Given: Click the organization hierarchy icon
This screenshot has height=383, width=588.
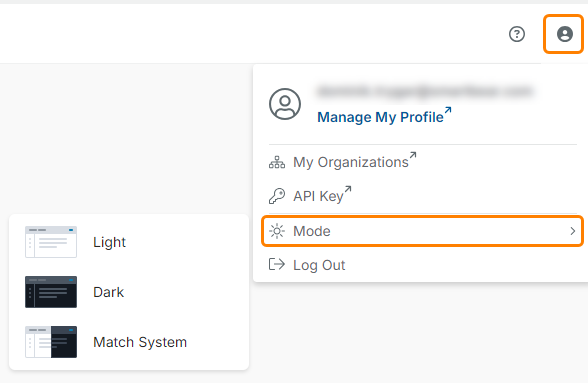Looking at the screenshot, I should tap(277, 162).
